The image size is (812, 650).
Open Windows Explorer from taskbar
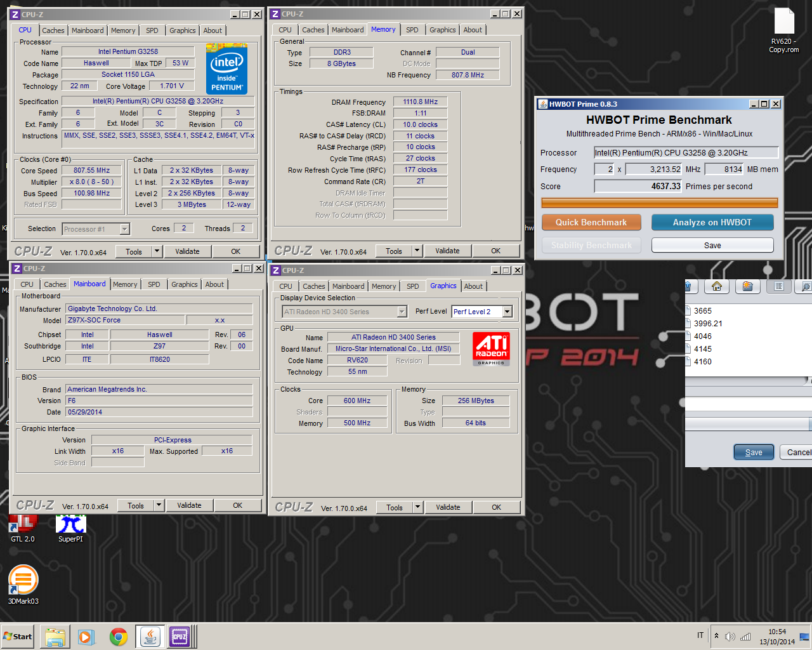pyautogui.click(x=55, y=637)
